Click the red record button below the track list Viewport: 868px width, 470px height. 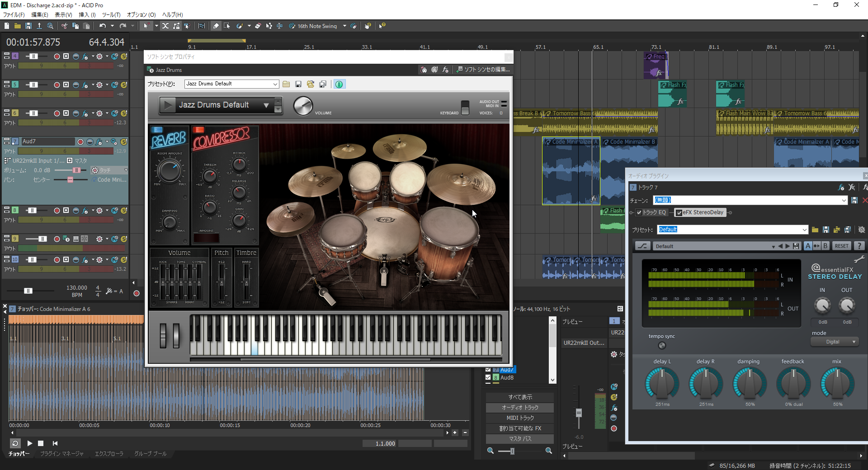(137, 293)
